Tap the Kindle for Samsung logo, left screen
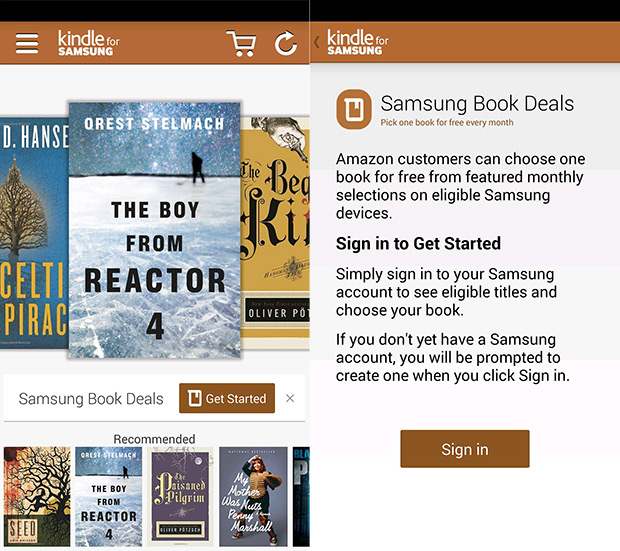620x551 pixels. click(89, 43)
